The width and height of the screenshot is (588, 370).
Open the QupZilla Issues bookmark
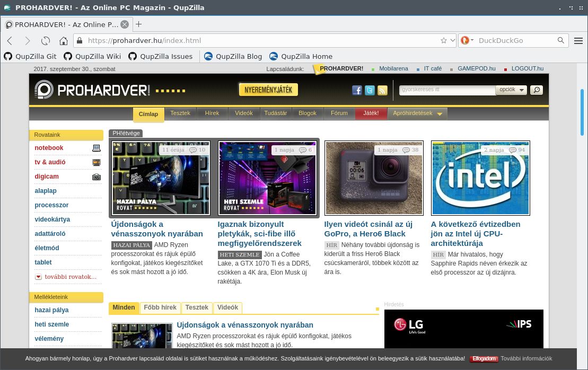(161, 56)
